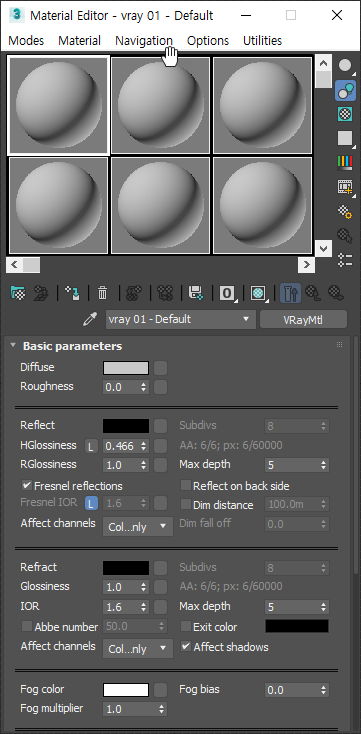Viewport: 361px width, 734px height.
Task: Click the Refract color swatch
Action: pos(126,568)
